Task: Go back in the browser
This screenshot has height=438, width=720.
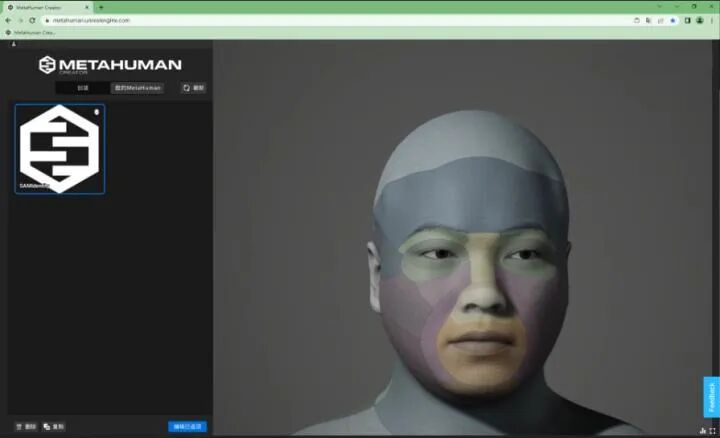Action: [x=8, y=20]
